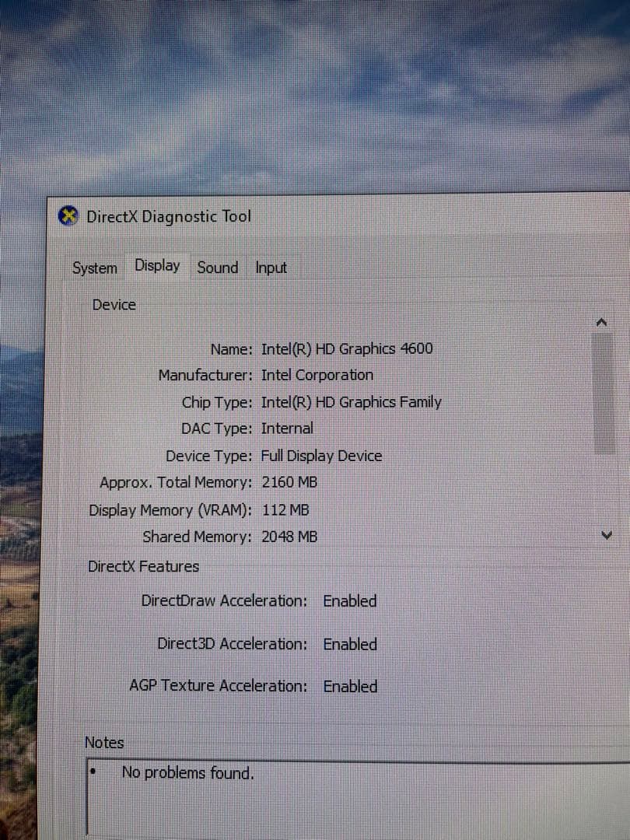Click the Manufacturer value Intel Corporation
This screenshot has height=840, width=630.
tap(317, 375)
